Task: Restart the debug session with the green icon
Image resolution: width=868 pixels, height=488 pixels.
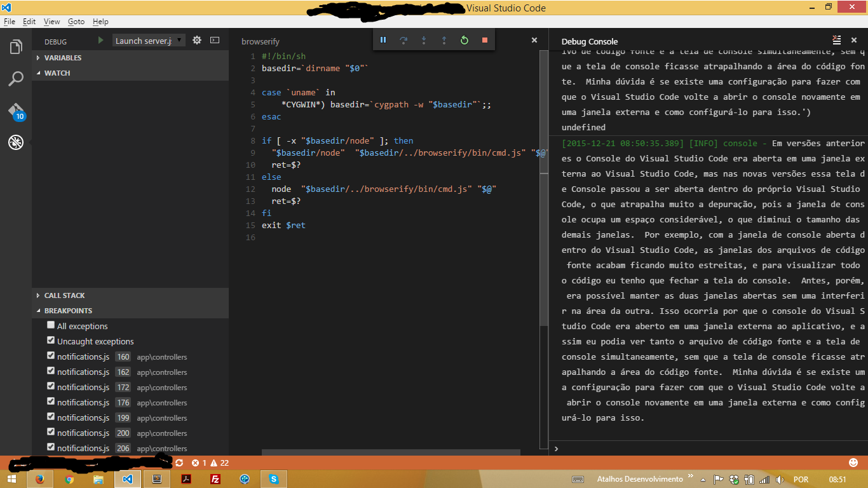Action: [x=465, y=40]
